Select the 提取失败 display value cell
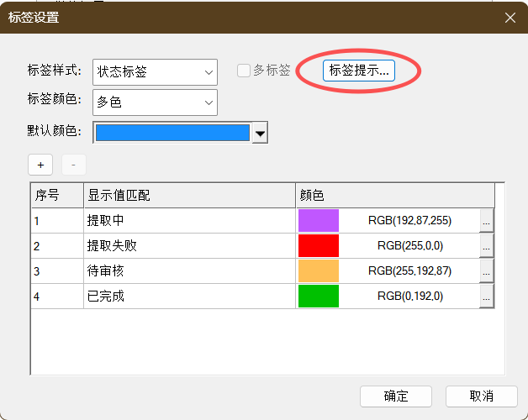 point(188,246)
